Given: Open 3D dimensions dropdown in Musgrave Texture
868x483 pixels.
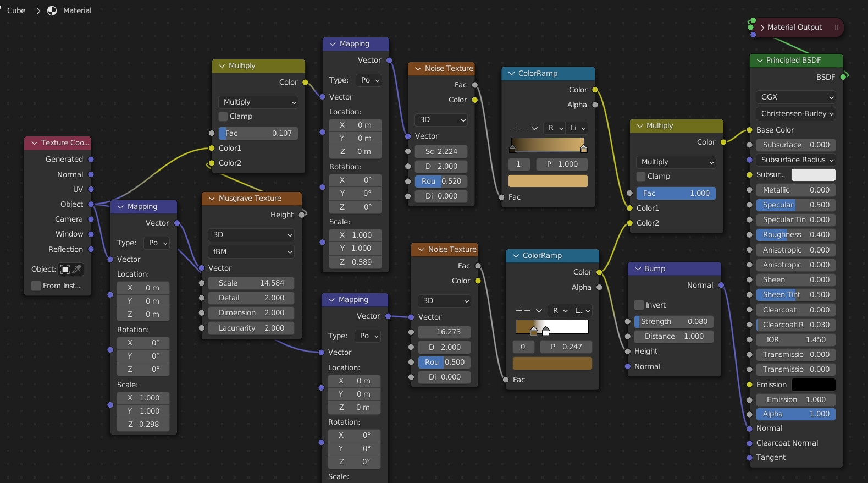Looking at the screenshot, I should tap(251, 234).
